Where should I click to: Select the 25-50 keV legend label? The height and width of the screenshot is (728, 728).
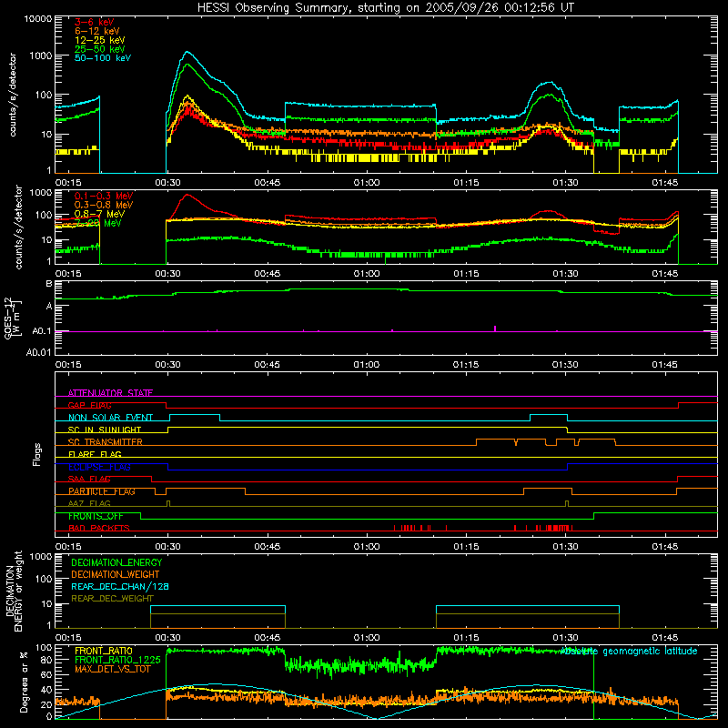point(100,49)
